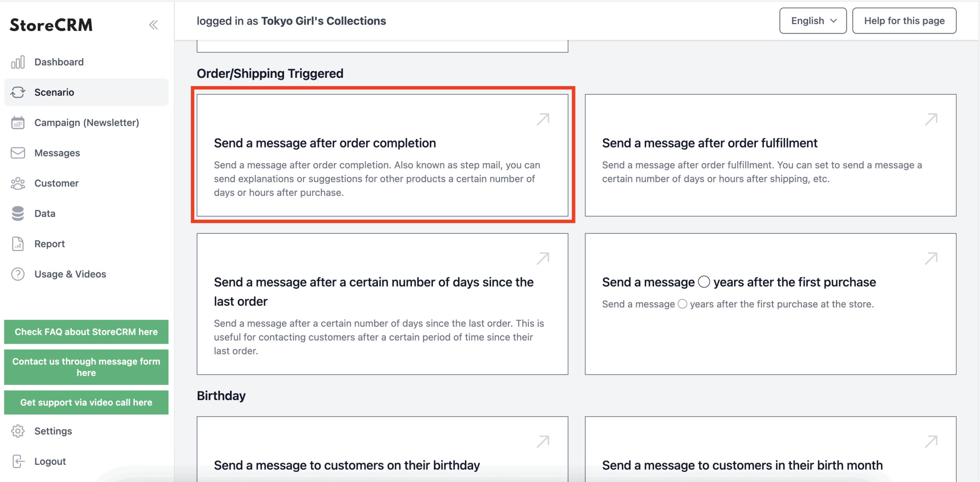Click Check FAQ about StoreCRM here

[x=86, y=332]
